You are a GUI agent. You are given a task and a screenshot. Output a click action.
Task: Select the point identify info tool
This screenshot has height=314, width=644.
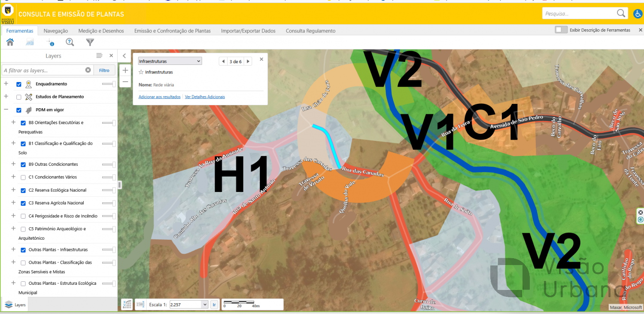pyautogui.click(x=50, y=42)
